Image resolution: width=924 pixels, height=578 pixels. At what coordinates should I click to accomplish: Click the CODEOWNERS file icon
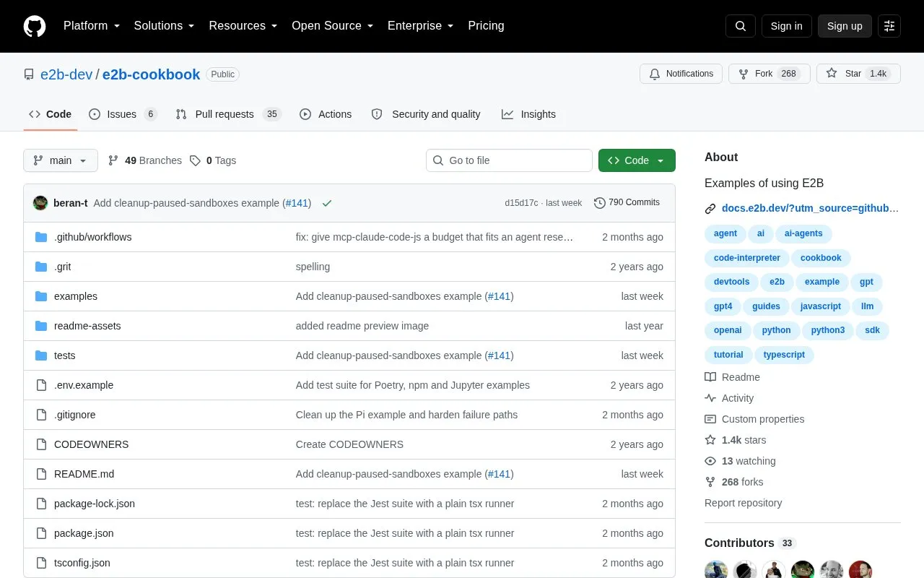(41, 444)
